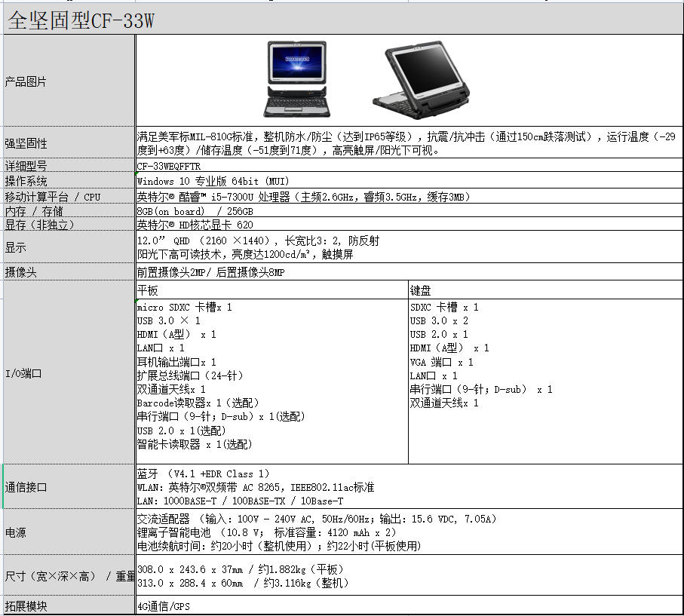The width and height of the screenshot is (684, 616).
Task: Select the I/O端口 label cell
Action: coord(69,373)
